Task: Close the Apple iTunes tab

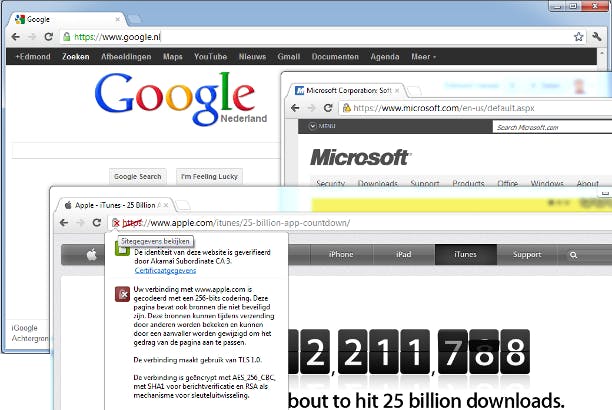Action: [166, 205]
